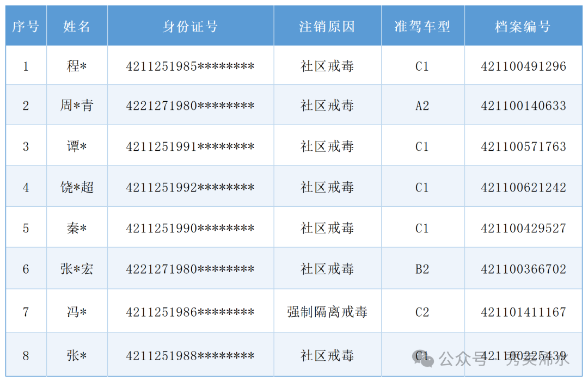The width and height of the screenshot is (588, 382).
Task: Click the name 周*青
Action: point(77,106)
